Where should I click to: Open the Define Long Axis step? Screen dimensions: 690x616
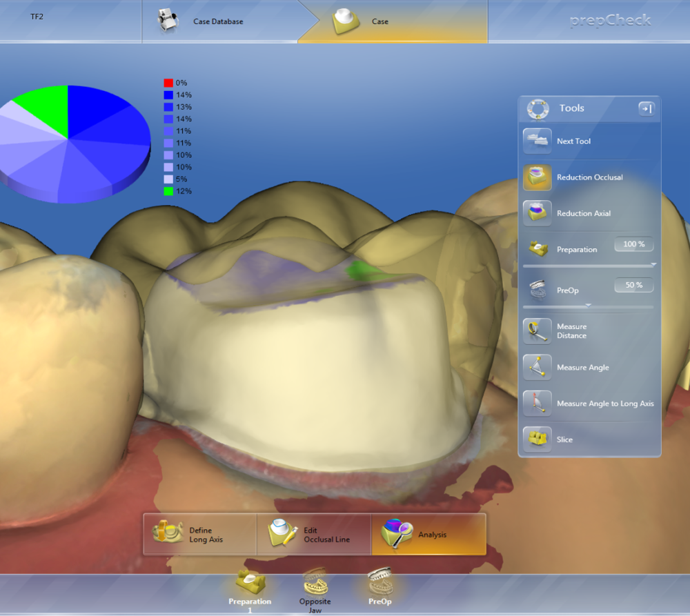[200, 534]
